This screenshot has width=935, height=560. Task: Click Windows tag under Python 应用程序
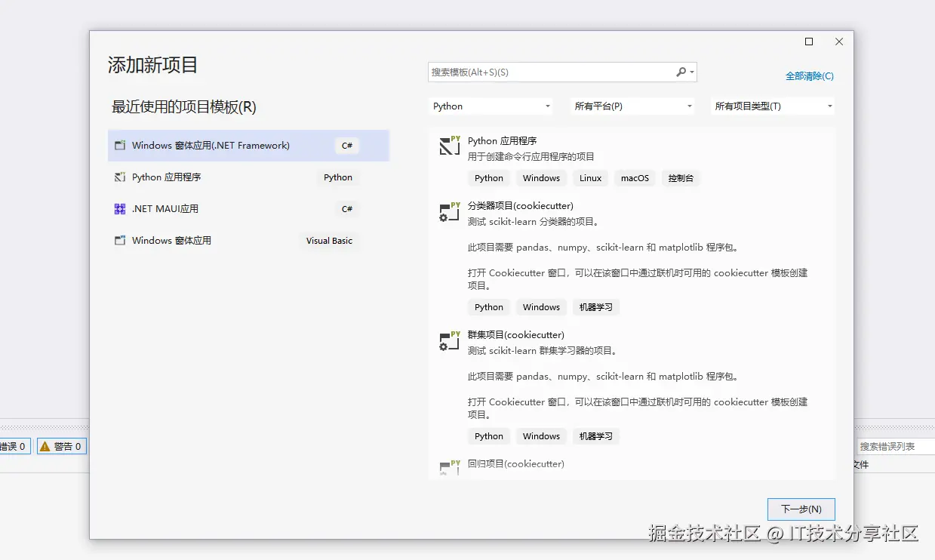coord(541,178)
